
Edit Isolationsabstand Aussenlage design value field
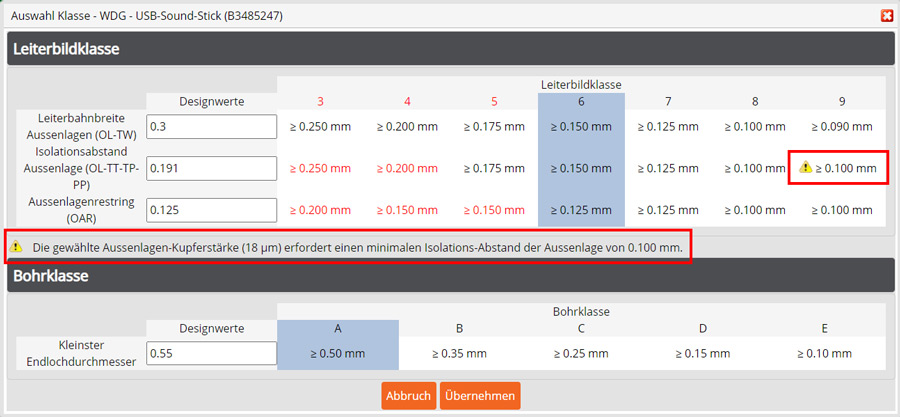tap(211, 169)
